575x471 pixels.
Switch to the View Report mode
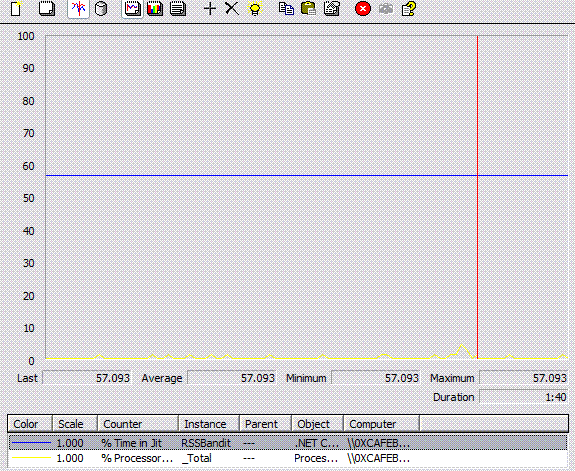178,9
